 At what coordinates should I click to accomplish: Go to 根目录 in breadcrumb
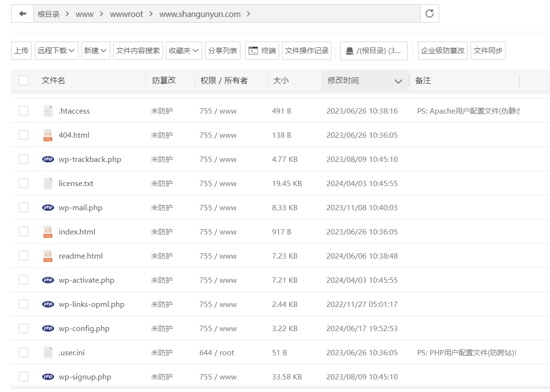tap(48, 14)
